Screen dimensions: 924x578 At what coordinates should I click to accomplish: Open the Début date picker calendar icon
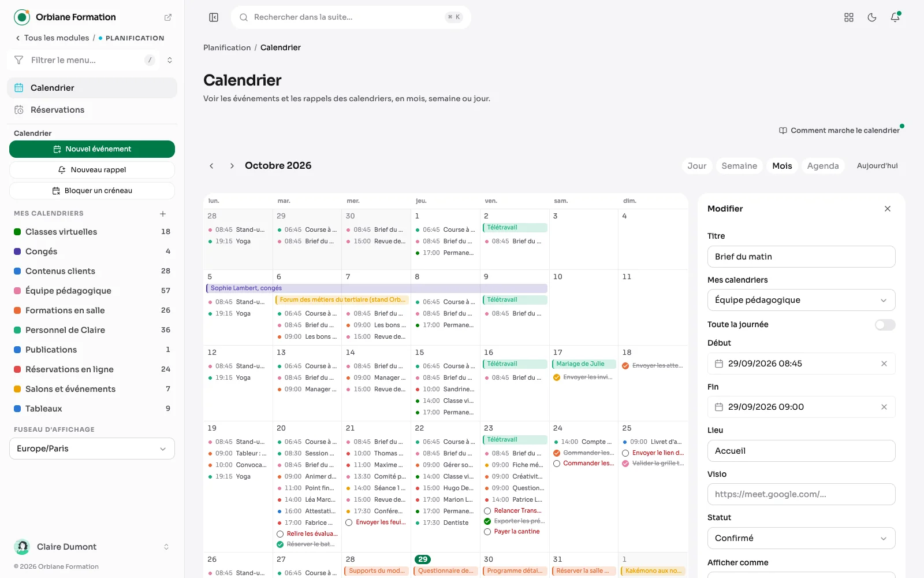tap(719, 364)
